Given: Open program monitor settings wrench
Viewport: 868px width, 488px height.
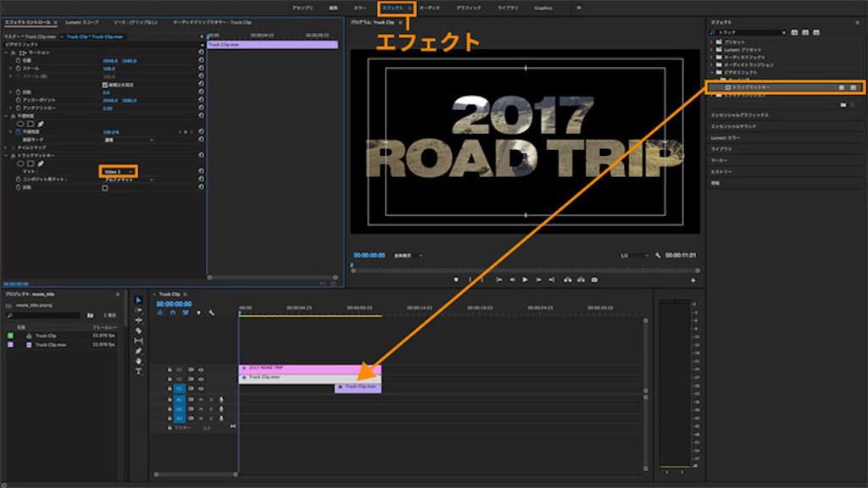Looking at the screenshot, I should tap(658, 256).
